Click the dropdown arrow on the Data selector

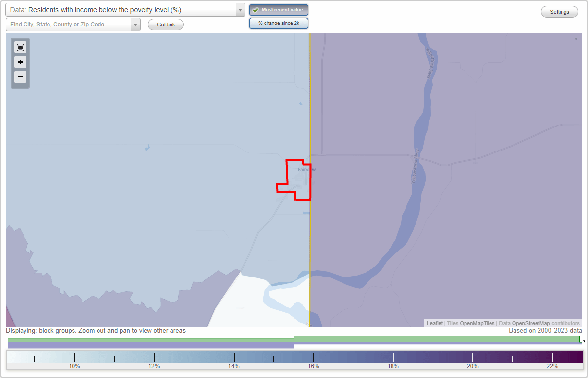240,10
